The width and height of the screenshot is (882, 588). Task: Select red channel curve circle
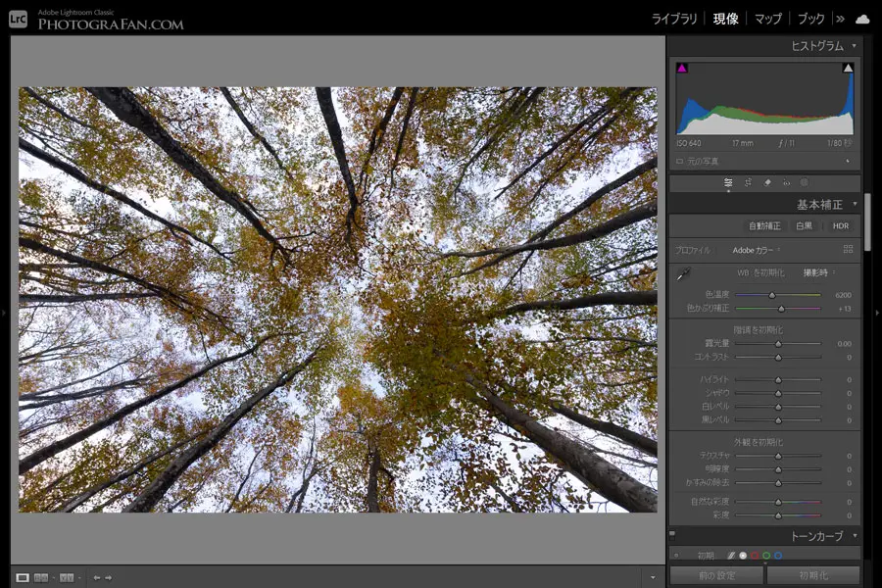click(x=755, y=556)
